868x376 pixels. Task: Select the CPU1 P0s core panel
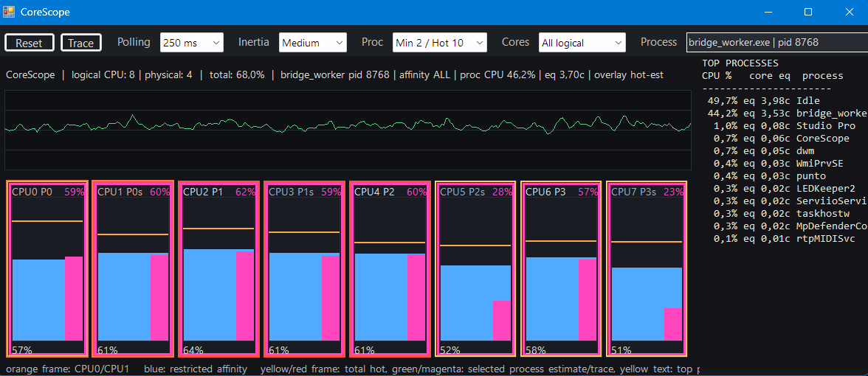click(x=133, y=268)
